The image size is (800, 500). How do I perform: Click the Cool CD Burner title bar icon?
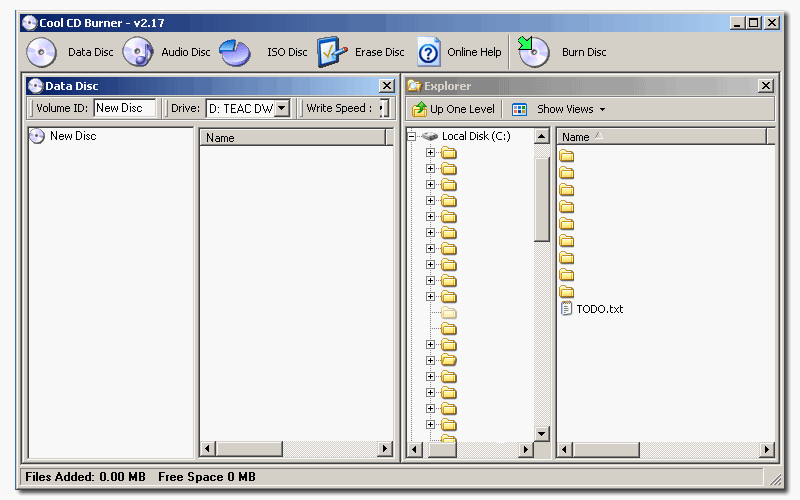(x=30, y=23)
